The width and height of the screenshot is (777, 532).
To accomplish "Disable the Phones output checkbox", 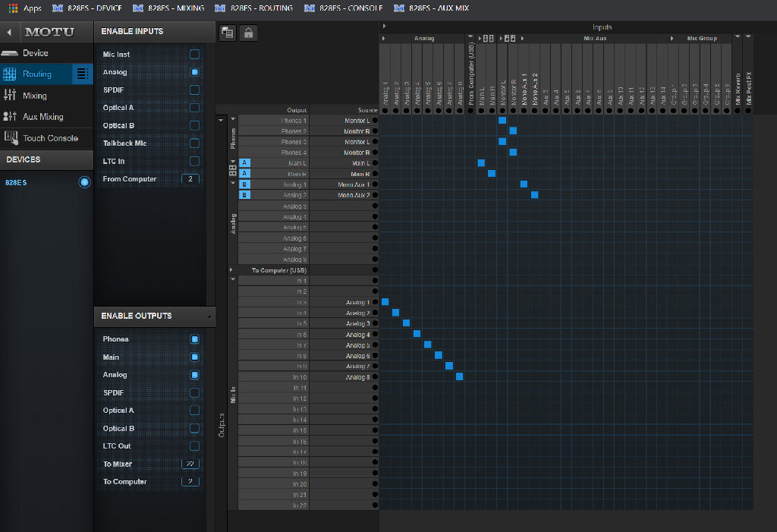I will [195, 339].
